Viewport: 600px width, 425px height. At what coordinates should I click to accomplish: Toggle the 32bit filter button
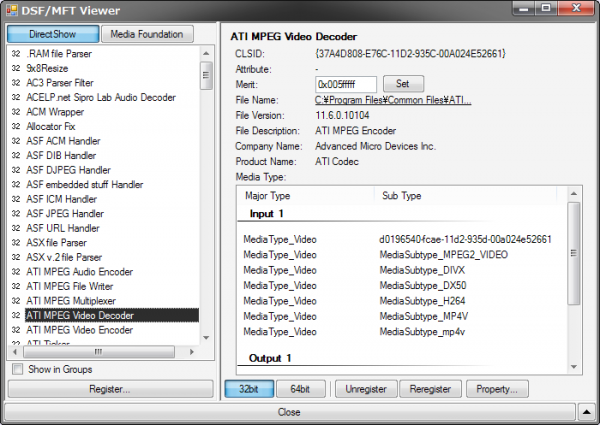[249, 389]
